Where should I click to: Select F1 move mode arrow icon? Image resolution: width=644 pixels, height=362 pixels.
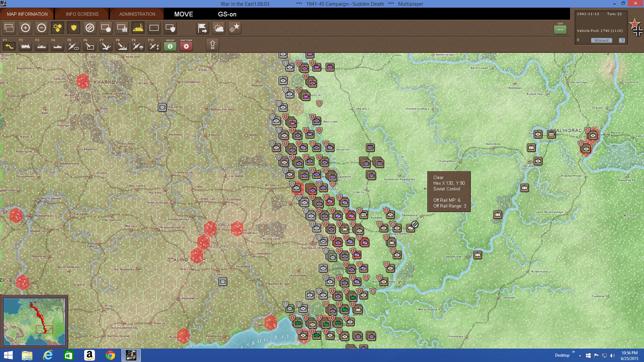[9, 46]
